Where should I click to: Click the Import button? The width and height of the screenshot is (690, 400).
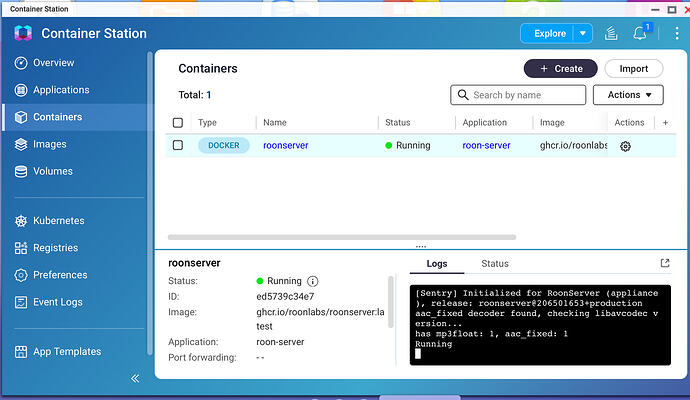tap(634, 69)
